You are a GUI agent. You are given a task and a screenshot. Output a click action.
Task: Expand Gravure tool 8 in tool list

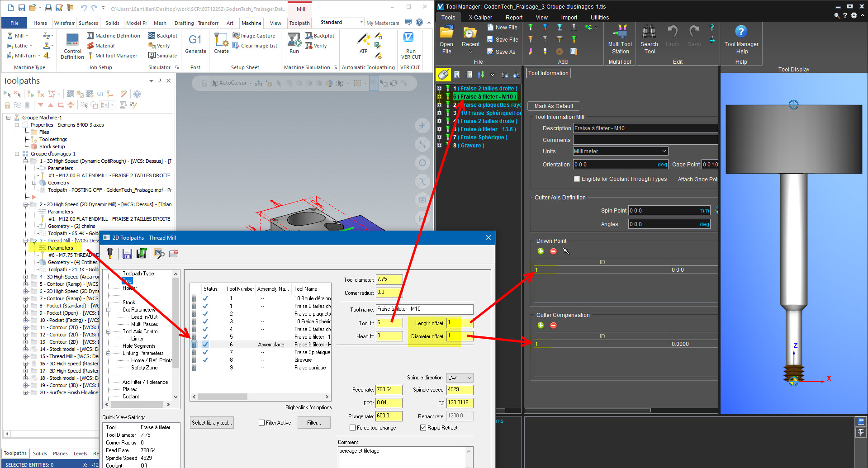[439, 146]
